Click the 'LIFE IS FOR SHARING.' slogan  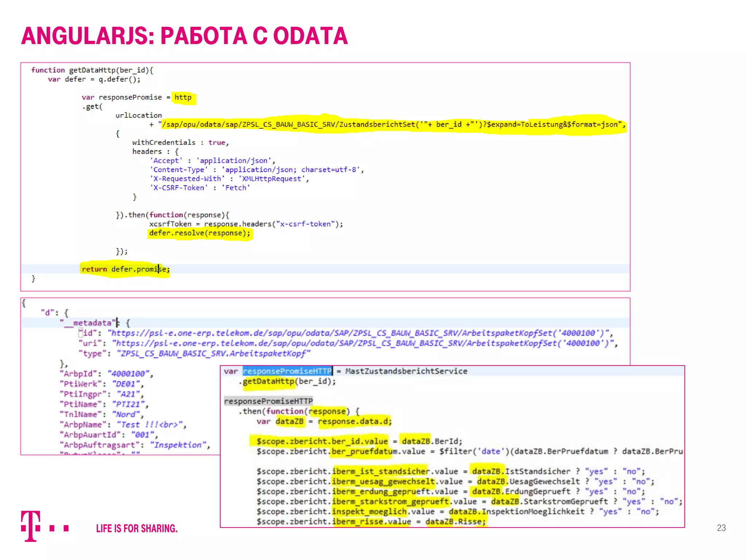pos(137,528)
